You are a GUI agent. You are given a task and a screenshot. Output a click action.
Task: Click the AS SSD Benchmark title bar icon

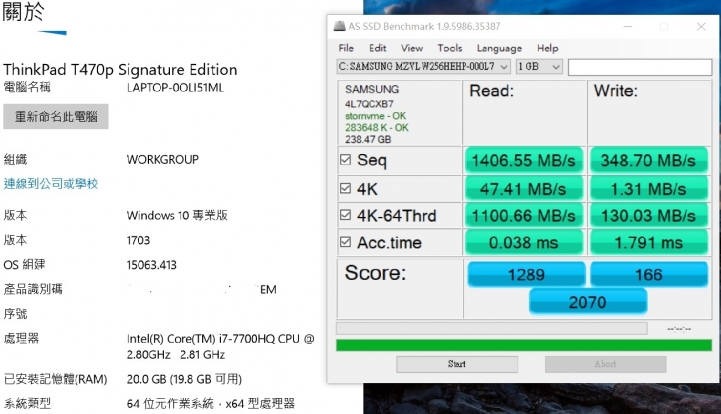click(x=339, y=26)
